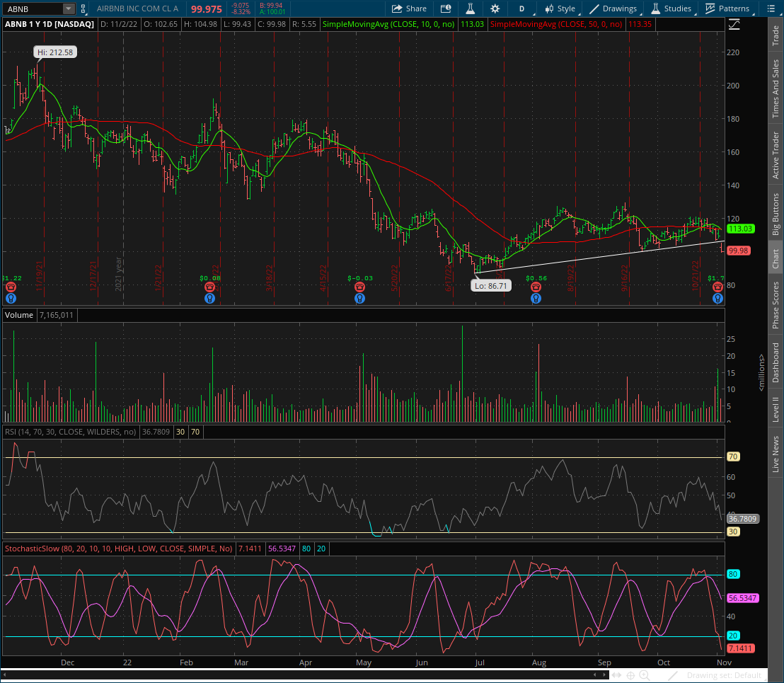Image resolution: width=784 pixels, height=683 pixels.
Task: Click the ABNB symbol input field
Action: pos(33,8)
